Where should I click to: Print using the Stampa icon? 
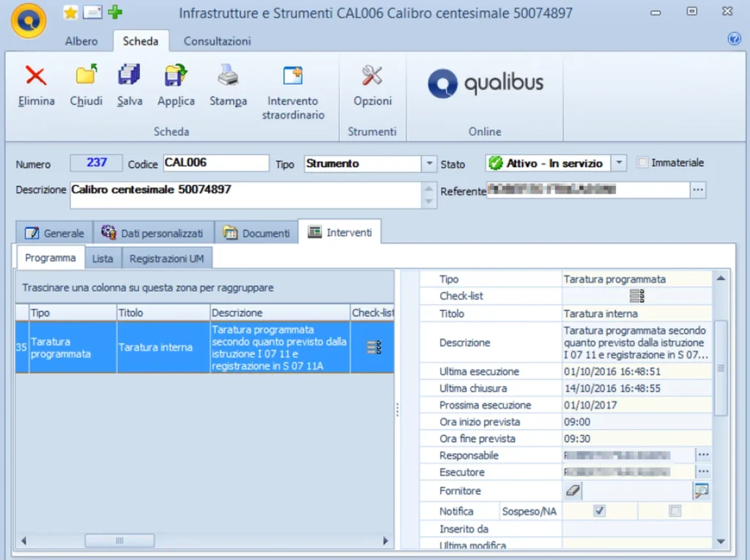point(228,76)
